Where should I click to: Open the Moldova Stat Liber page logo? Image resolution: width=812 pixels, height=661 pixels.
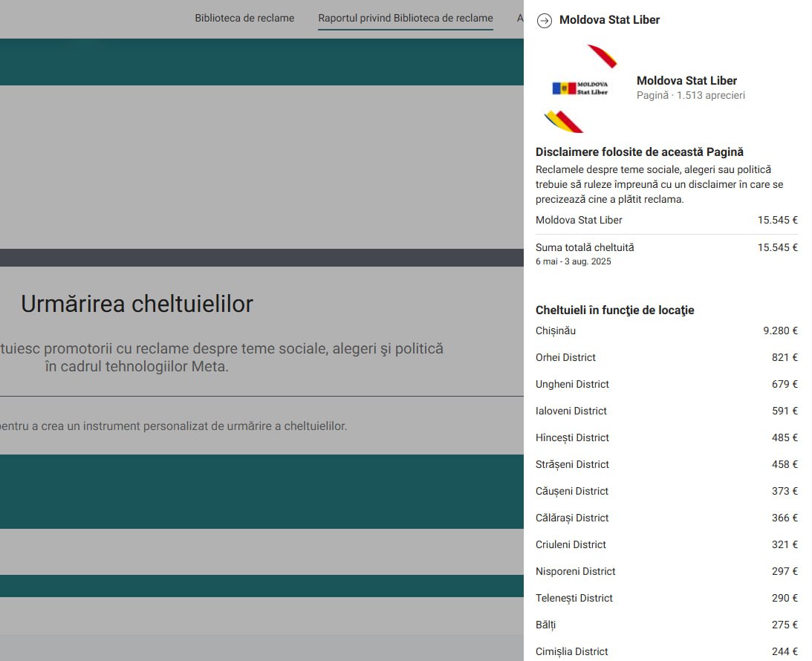click(580, 88)
